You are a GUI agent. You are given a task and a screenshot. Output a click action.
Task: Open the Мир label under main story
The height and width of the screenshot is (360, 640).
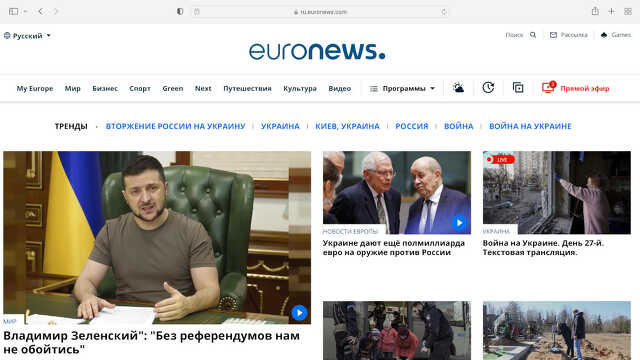point(10,322)
